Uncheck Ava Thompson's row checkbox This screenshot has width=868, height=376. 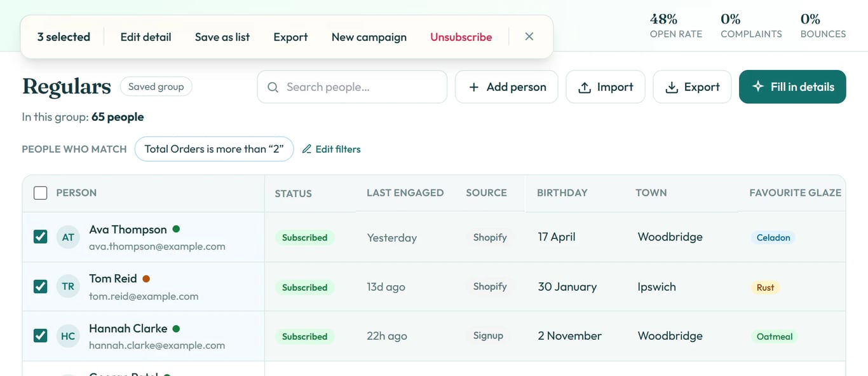[40, 237]
